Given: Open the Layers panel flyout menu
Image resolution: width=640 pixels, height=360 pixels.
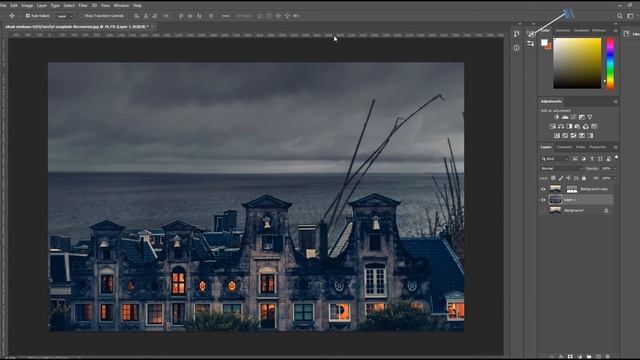Looking at the screenshot, I should [615, 147].
